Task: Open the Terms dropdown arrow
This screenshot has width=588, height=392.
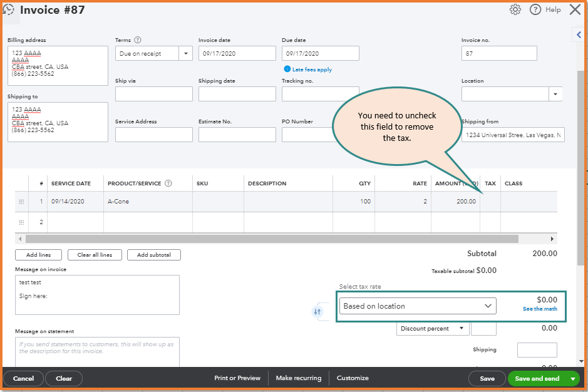Action: [185, 53]
